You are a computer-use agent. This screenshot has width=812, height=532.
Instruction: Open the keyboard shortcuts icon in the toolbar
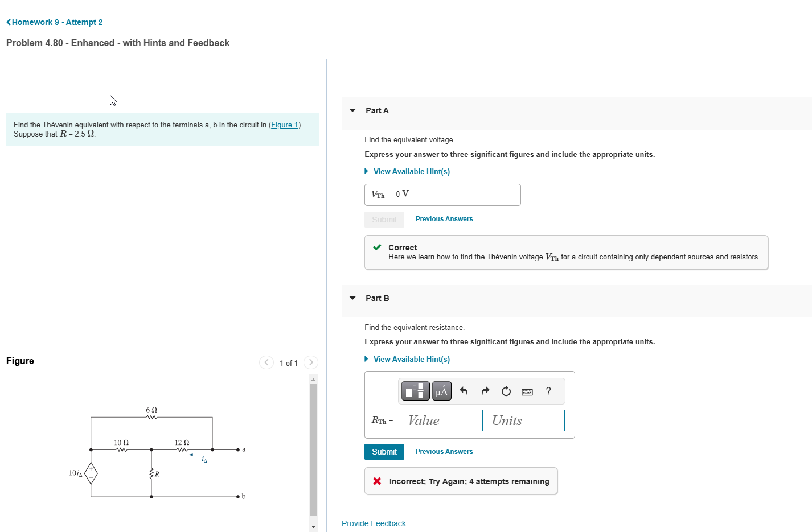tap(527, 391)
